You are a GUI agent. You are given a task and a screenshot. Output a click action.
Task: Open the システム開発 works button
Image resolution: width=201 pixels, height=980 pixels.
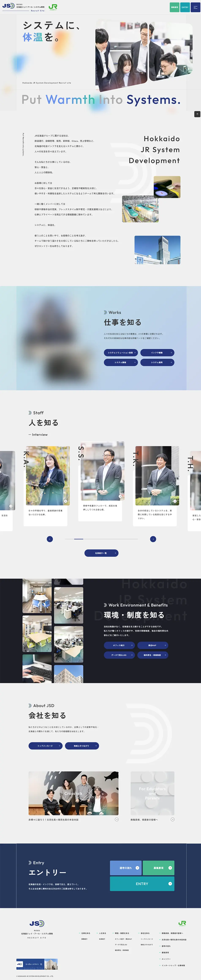(x=120, y=363)
